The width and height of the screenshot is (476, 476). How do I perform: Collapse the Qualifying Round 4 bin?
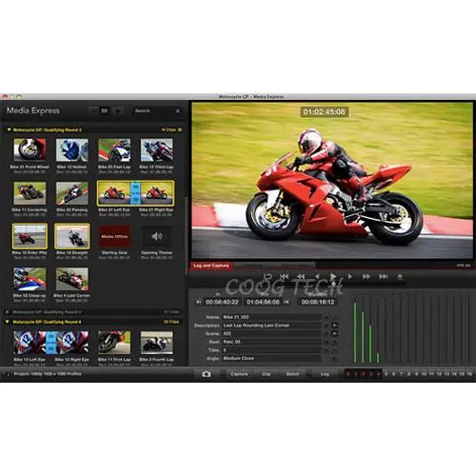coord(8,322)
